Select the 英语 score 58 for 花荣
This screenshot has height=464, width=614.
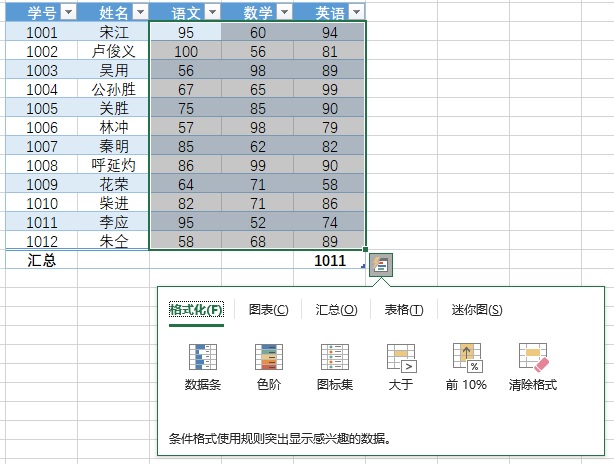coord(329,184)
